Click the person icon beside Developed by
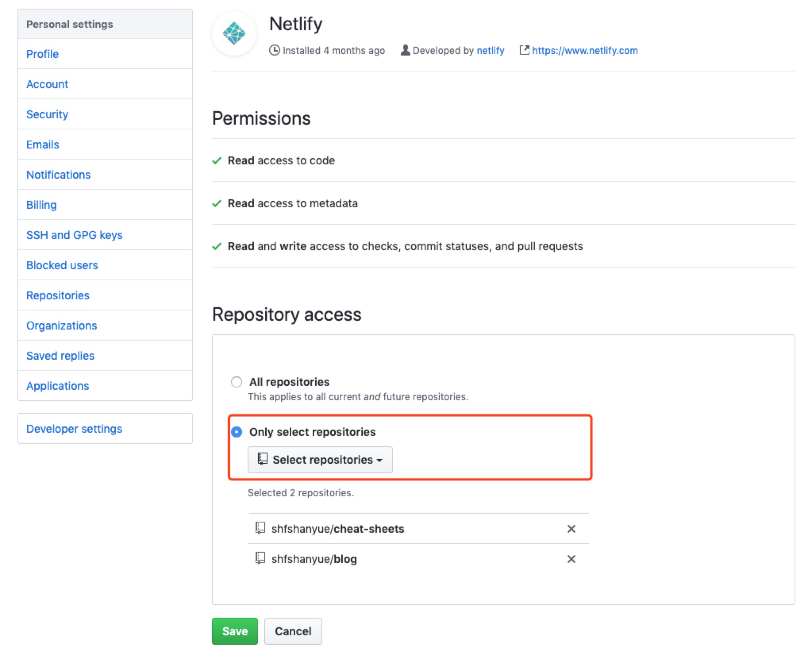The height and width of the screenshot is (667, 812). click(405, 50)
